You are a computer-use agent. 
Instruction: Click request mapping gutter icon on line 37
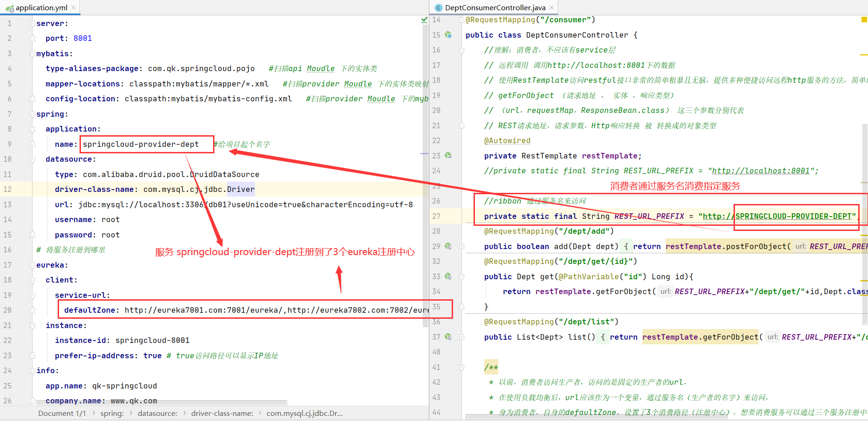coord(448,337)
